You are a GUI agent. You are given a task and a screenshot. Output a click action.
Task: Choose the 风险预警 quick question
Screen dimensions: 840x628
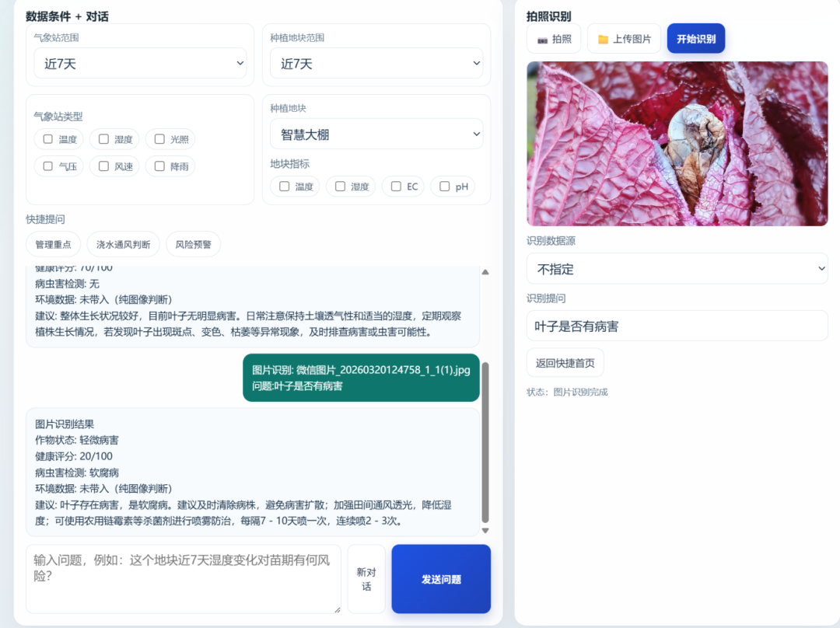193,244
